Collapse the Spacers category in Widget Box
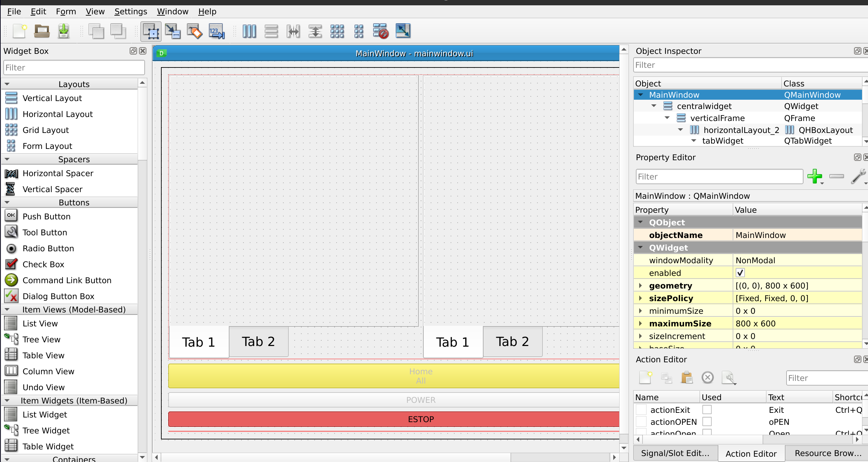This screenshot has width=868, height=462. 7,159
